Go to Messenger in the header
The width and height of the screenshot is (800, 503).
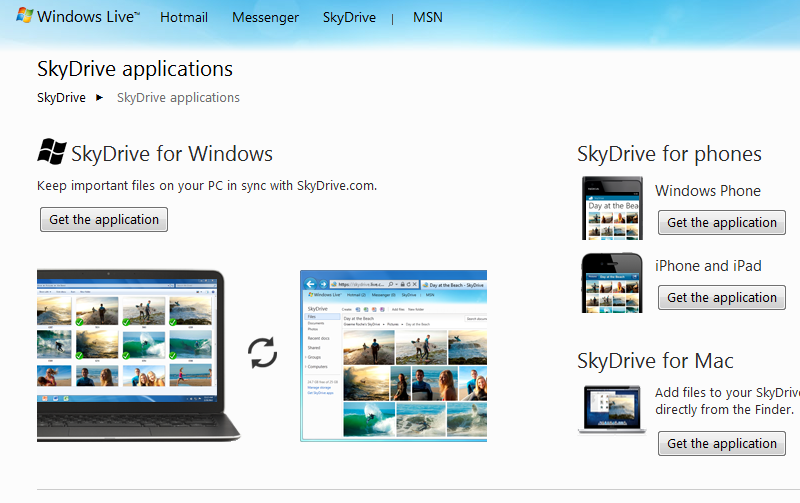click(265, 17)
